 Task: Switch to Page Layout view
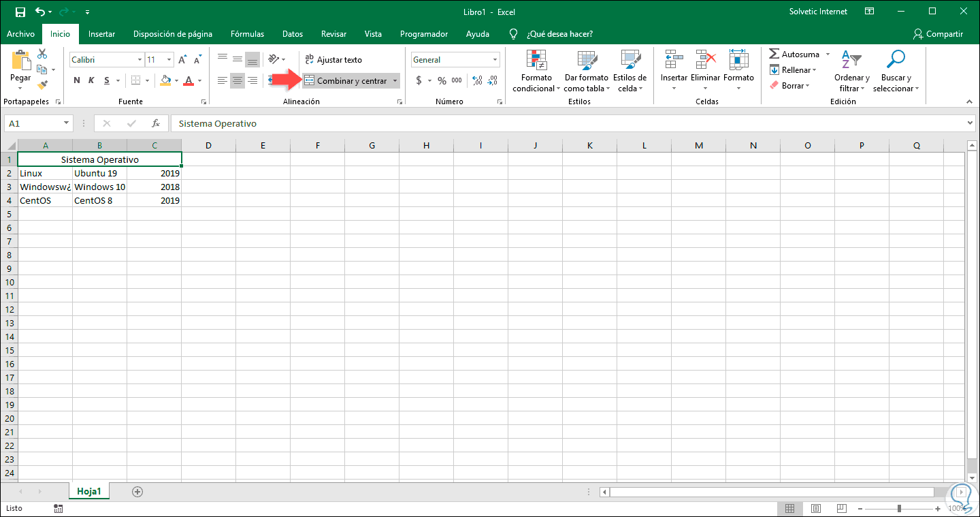[x=815, y=508]
